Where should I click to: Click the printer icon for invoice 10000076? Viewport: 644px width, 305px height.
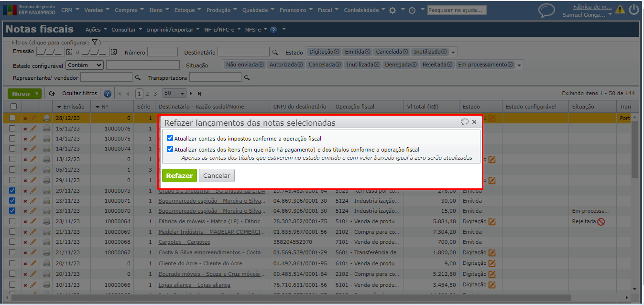point(47,129)
